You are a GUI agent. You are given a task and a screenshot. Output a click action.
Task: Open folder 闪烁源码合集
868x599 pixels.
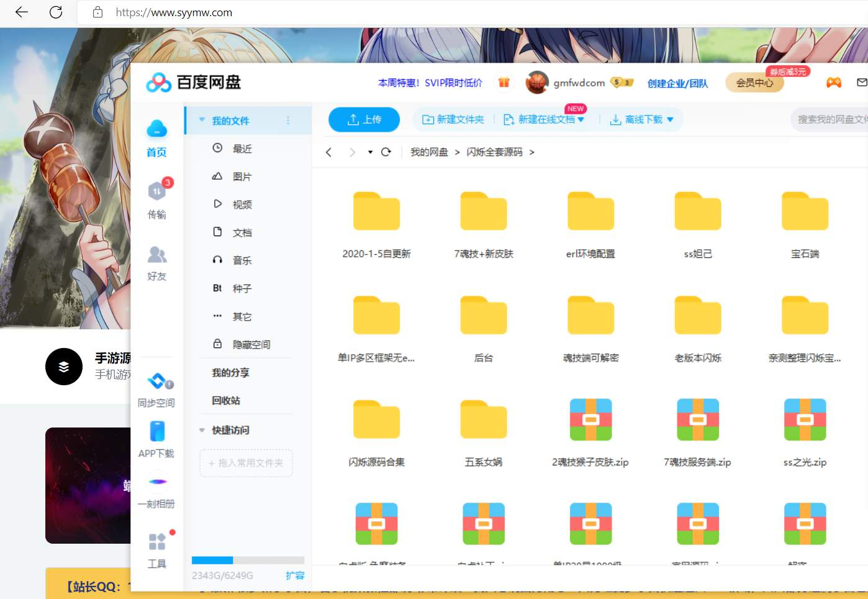[376, 434]
